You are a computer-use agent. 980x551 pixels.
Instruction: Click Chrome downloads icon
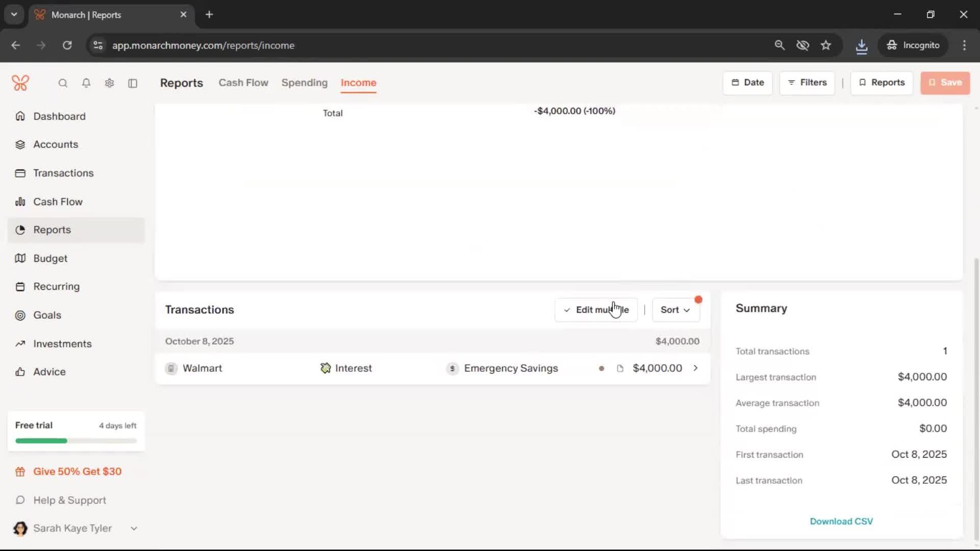(862, 45)
